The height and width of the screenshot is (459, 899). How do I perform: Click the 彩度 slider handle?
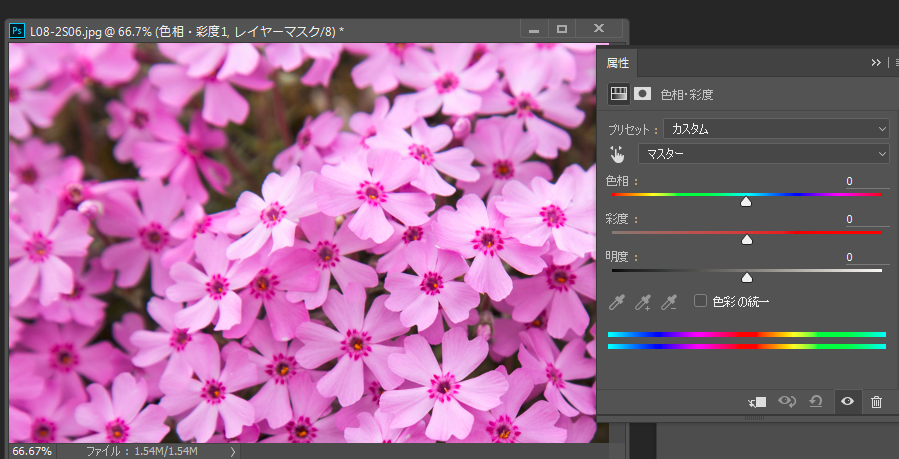point(746,240)
